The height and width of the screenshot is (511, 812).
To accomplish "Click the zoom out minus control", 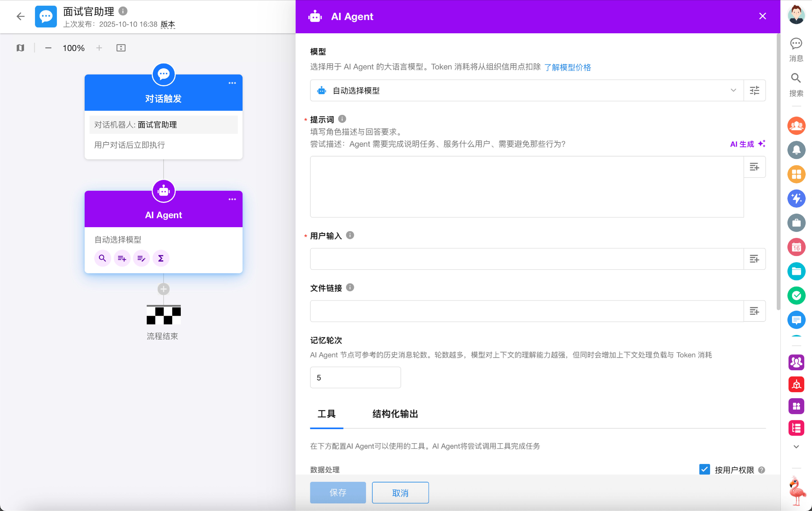I will coord(48,48).
